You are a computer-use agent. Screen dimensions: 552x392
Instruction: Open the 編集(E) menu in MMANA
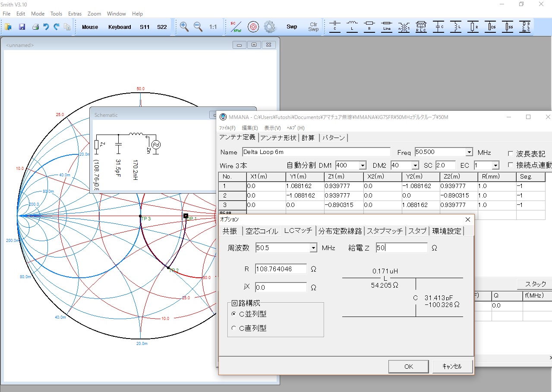[x=250, y=128]
